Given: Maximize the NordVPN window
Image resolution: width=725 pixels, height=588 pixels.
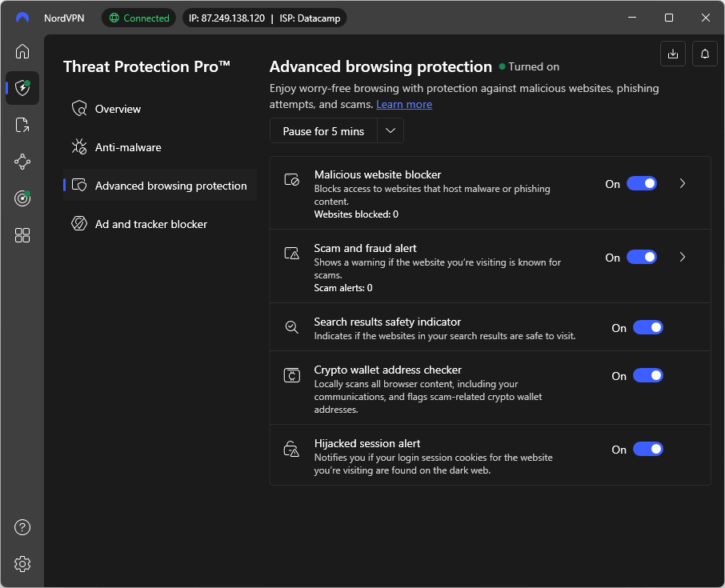Looking at the screenshot, I should (669, 18).
